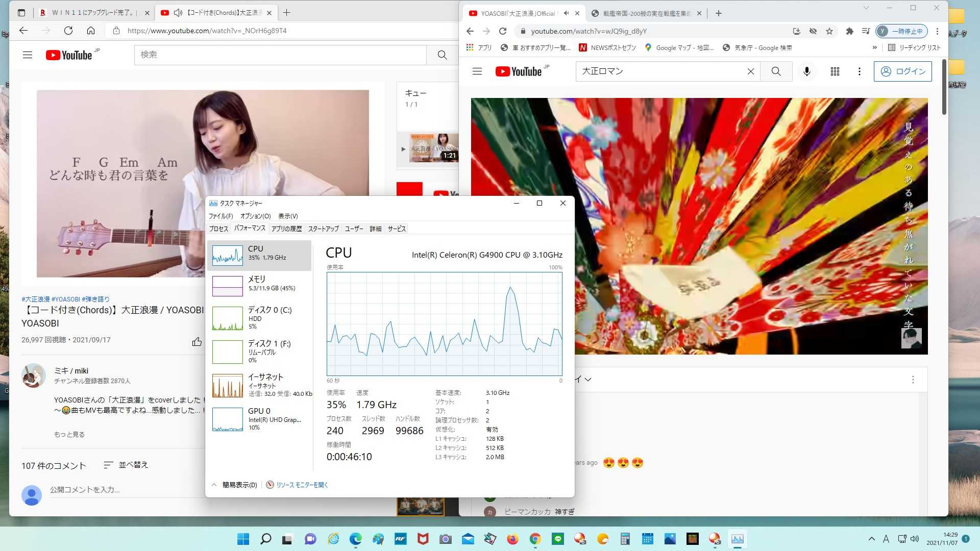
Task: Select the Memory performance panel
Action: click(260, 284)
